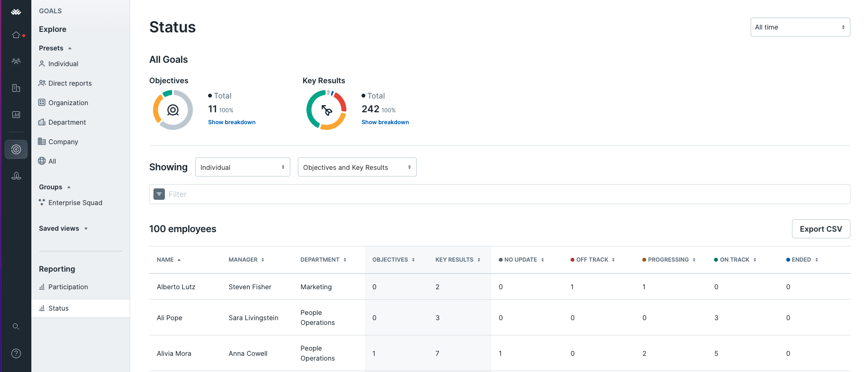868x372 pixels.
Task: Sort by Name column
Action: 169,260
